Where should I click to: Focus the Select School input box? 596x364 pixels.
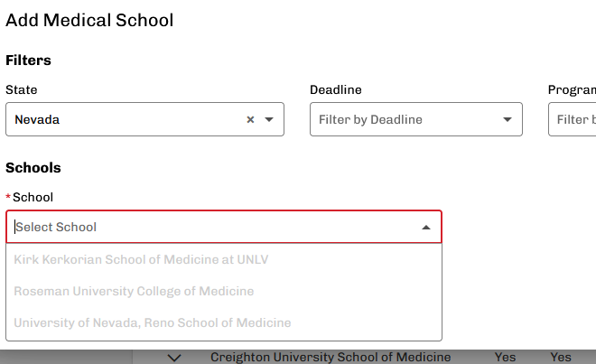[x=208, y=227]
